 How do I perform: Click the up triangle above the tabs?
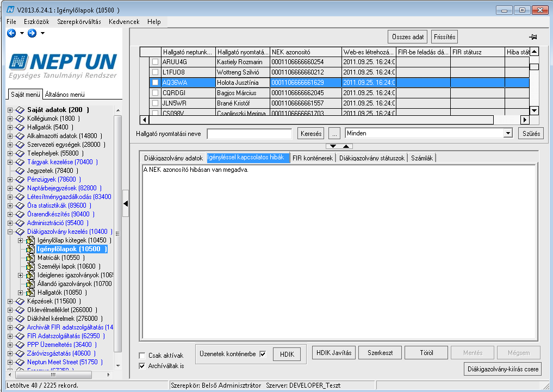[346, 146]
